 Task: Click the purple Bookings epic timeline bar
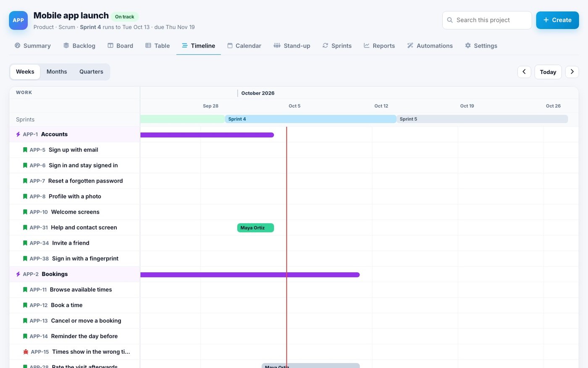pos(250,275)
